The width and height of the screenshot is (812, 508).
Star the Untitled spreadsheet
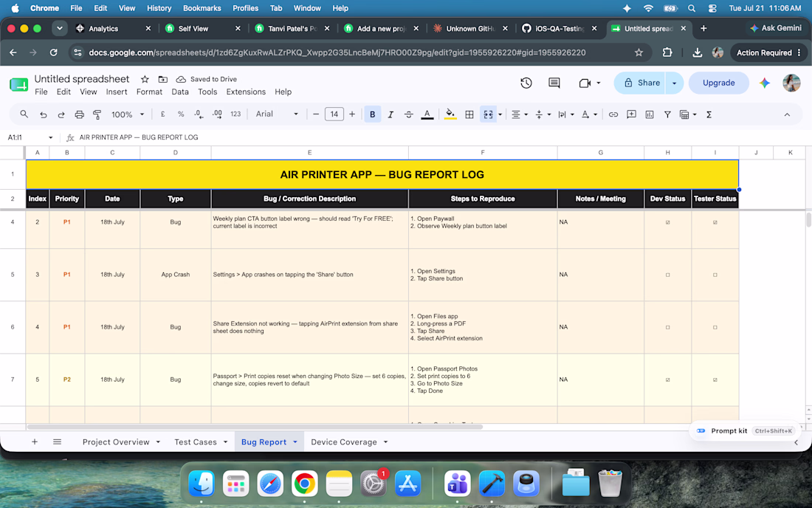145,79
